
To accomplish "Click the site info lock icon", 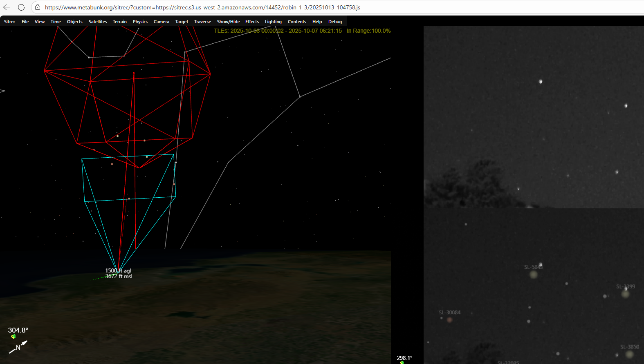I will 38,7.
